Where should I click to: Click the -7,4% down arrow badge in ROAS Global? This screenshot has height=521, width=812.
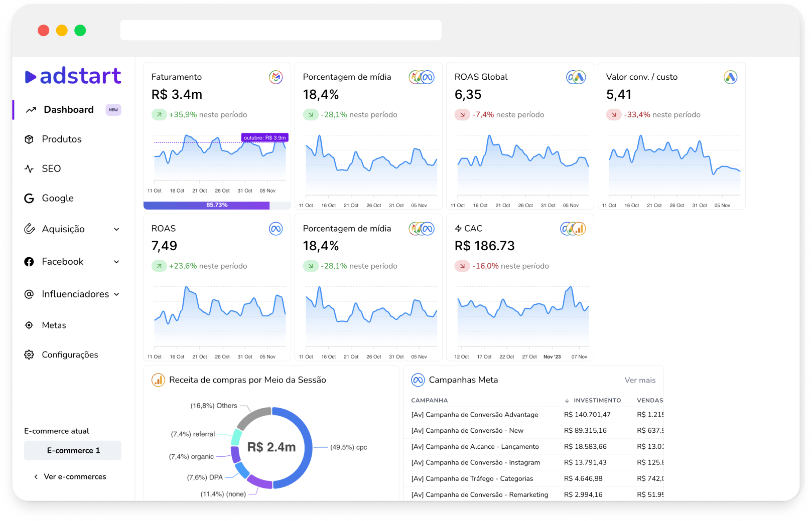(462, 115)
